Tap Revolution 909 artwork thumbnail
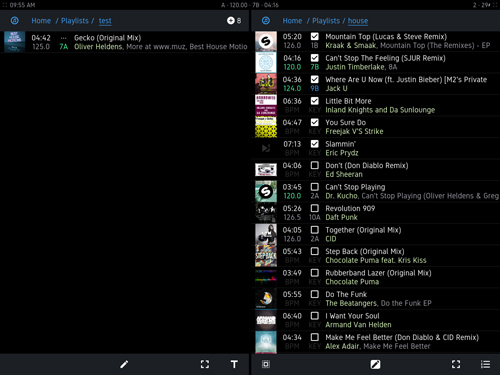The image size is (500, 375). (x=266, y=213)
